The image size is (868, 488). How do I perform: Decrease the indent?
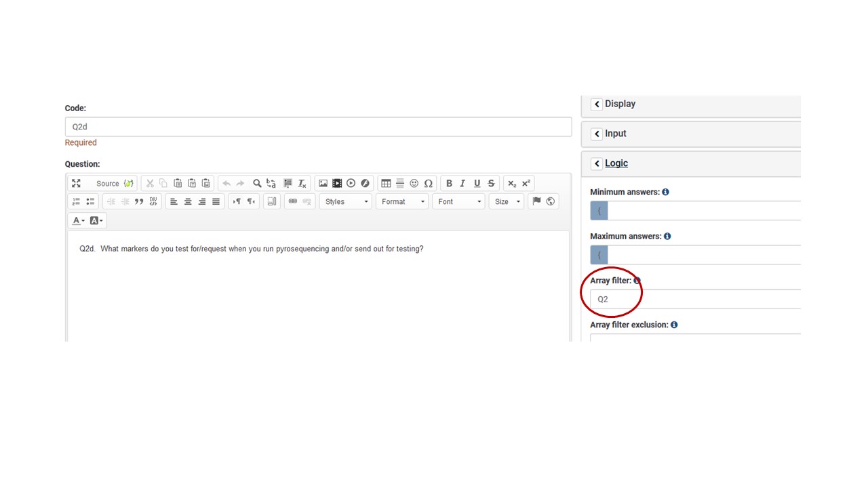click(x=111, y=202)
